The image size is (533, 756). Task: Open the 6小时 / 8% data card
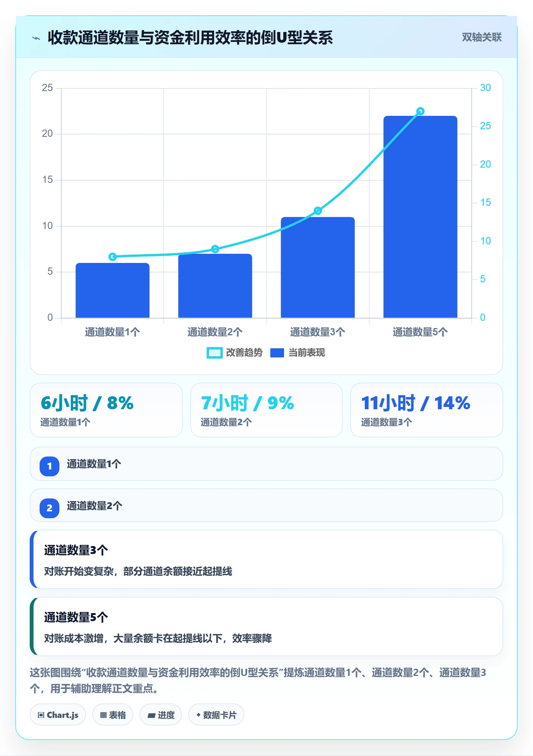(106, 410)
